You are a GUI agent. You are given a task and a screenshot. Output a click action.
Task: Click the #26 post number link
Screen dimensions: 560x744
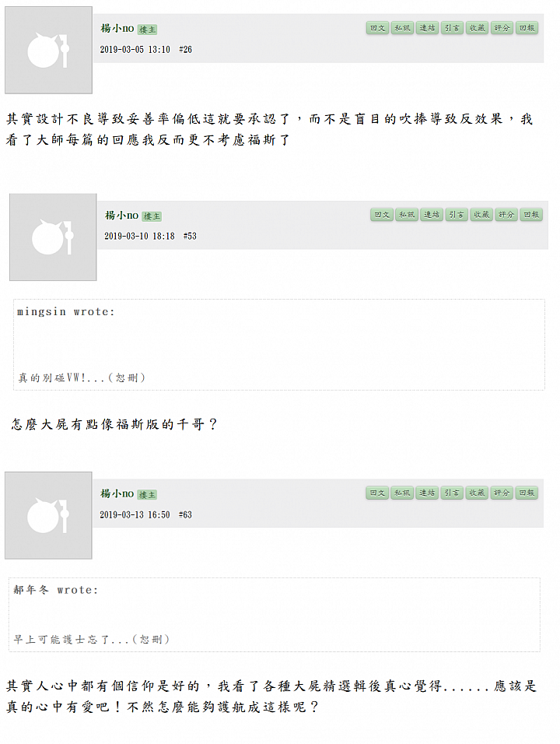pos(185,49)
